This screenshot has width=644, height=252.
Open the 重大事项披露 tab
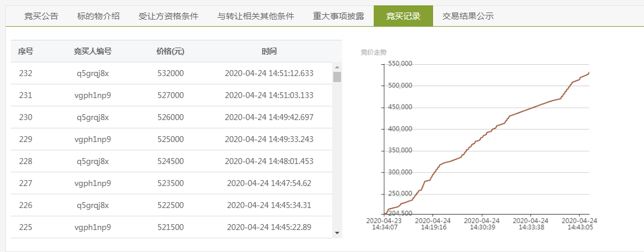339,17
